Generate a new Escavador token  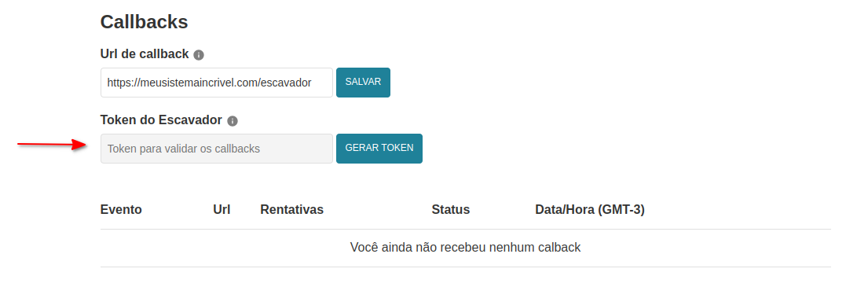click(x=379, y=149)
